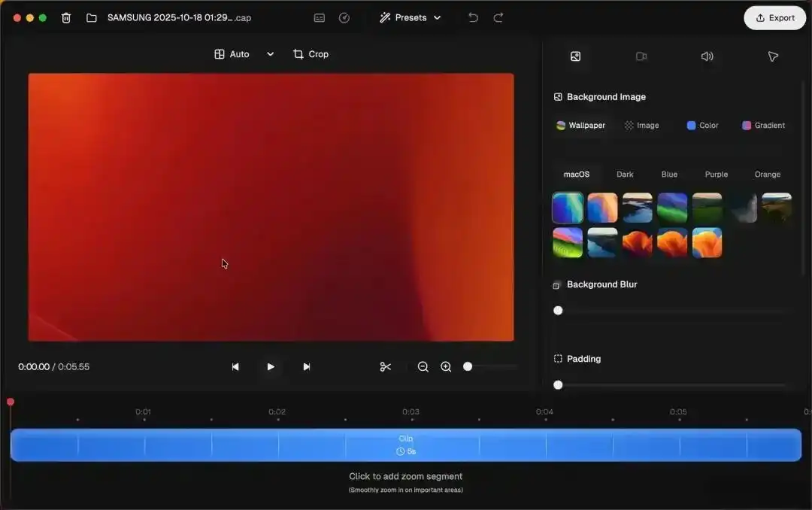This screenshot has height=510, width=812.
Task: Click the trash icon to delete recording
Action: point(66,17)
